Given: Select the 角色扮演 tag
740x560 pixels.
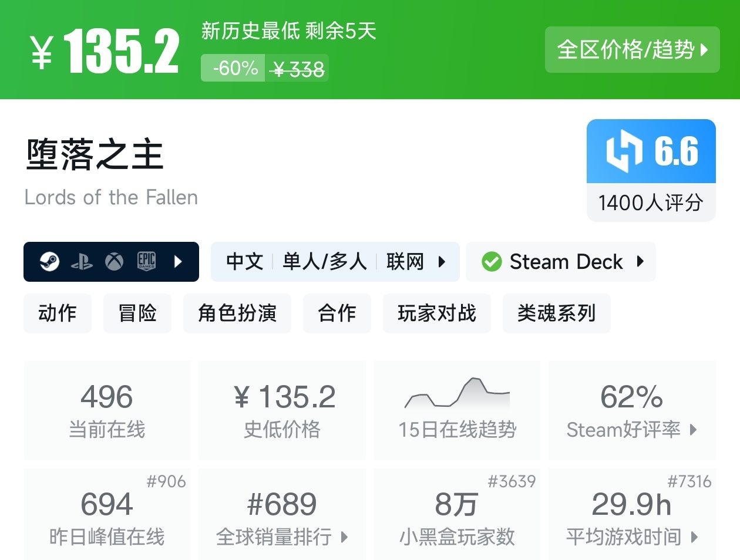Looking at the screenshot, I should [x=237, y=313].
